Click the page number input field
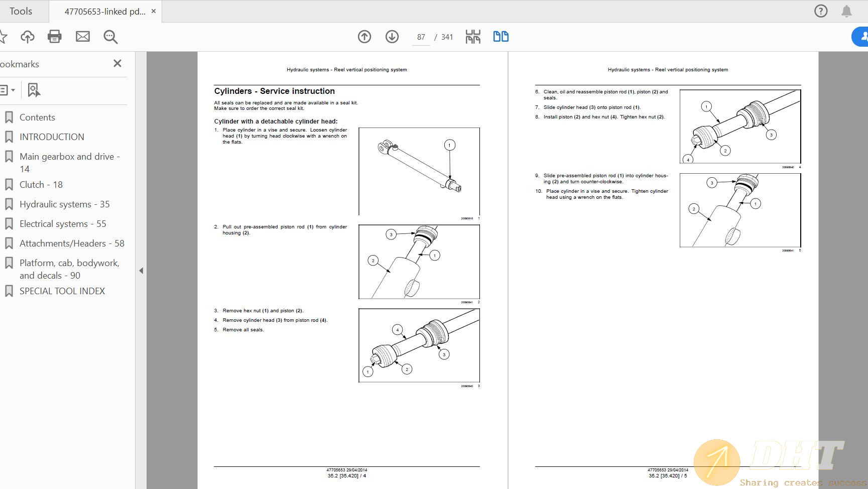The width and height of the screenshot is (868, 489). point(421,37)
